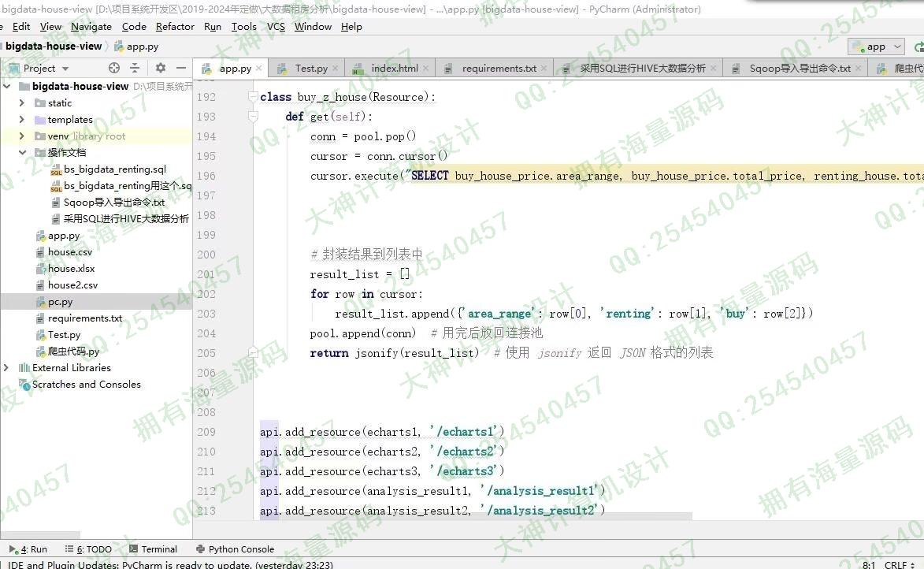Open Project panel settings gear
This screenshot has height=569, width=924.
160,68
